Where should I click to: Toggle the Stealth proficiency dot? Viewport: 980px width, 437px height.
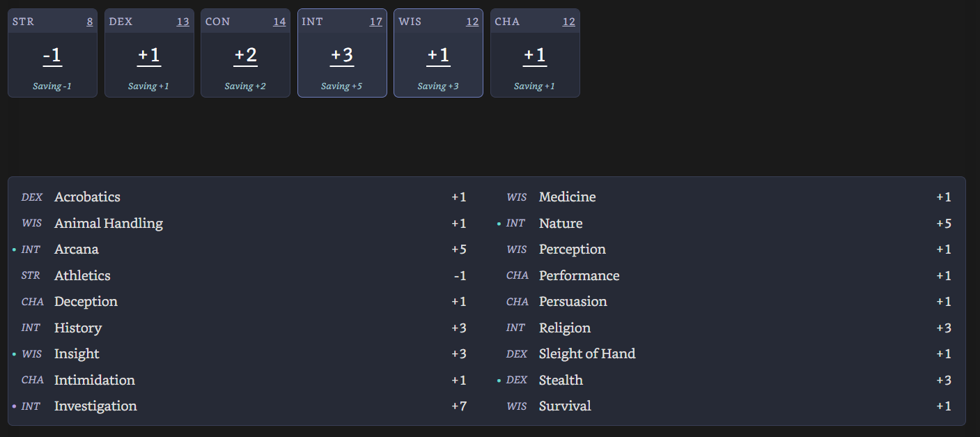[x=499, y=381]
